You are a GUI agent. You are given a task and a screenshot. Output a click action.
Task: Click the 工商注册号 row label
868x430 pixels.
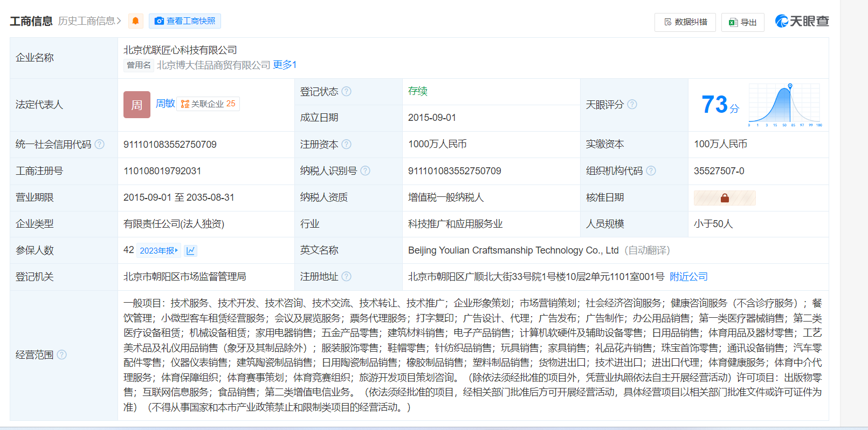[x=39, y=171]
